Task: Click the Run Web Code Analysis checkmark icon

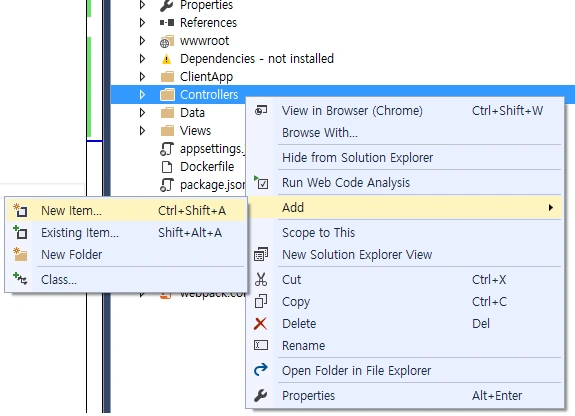Action: (x=261, y=182)
